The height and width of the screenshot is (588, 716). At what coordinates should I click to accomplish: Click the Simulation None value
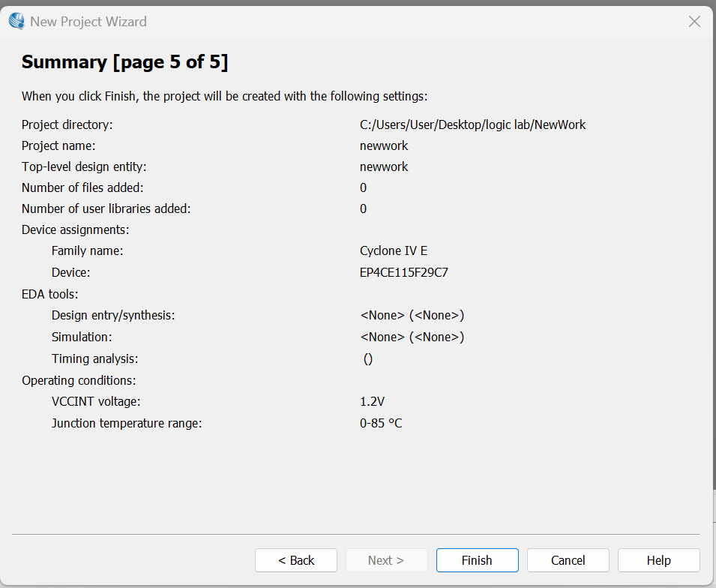[x=412, y=337]
